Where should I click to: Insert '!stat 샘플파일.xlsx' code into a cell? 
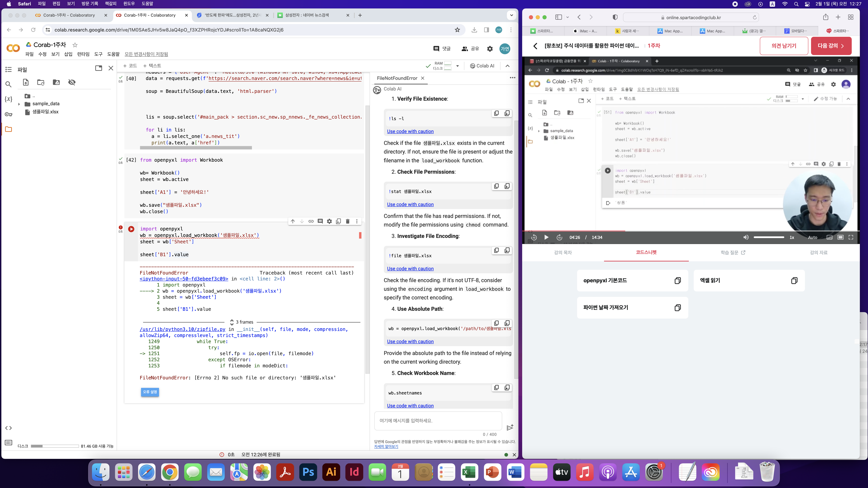[x=507, y=186]
